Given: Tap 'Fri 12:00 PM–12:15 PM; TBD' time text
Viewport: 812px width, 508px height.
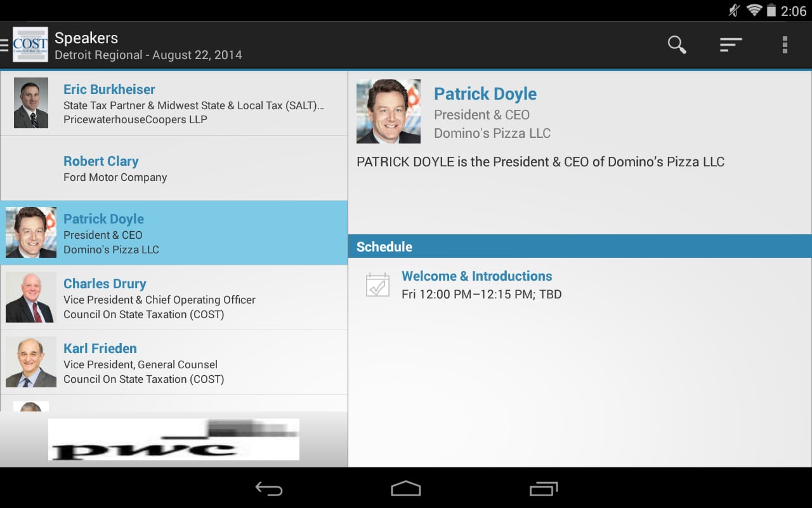Looking at the screenshot, I should [x=481, y=294].
